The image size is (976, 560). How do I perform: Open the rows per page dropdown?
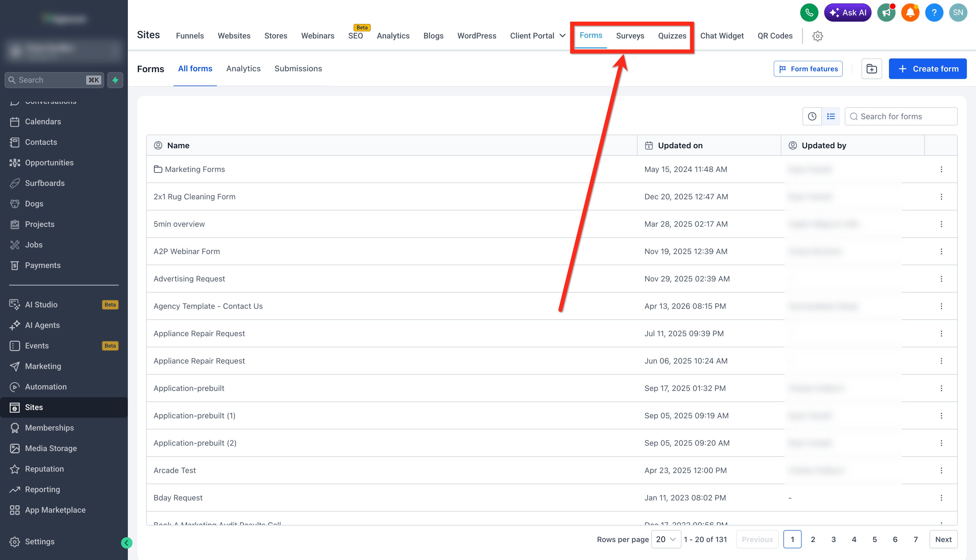tap(666, 539)
